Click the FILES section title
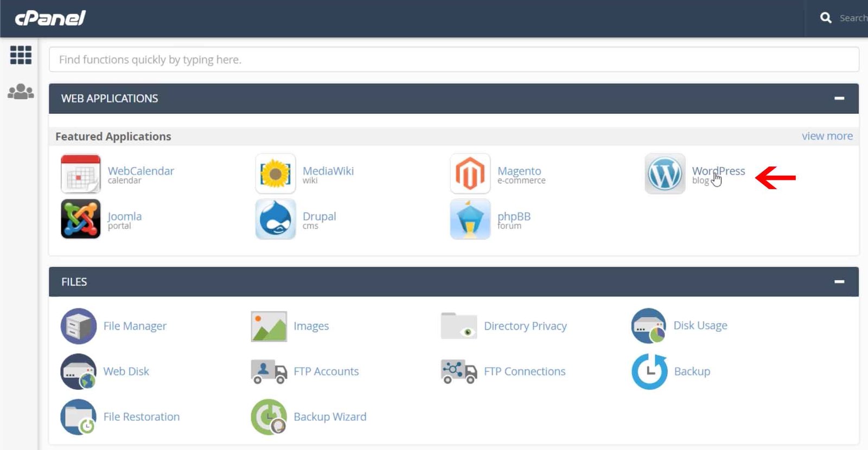This screenshot has height=450, width=868. click(74, 282)
